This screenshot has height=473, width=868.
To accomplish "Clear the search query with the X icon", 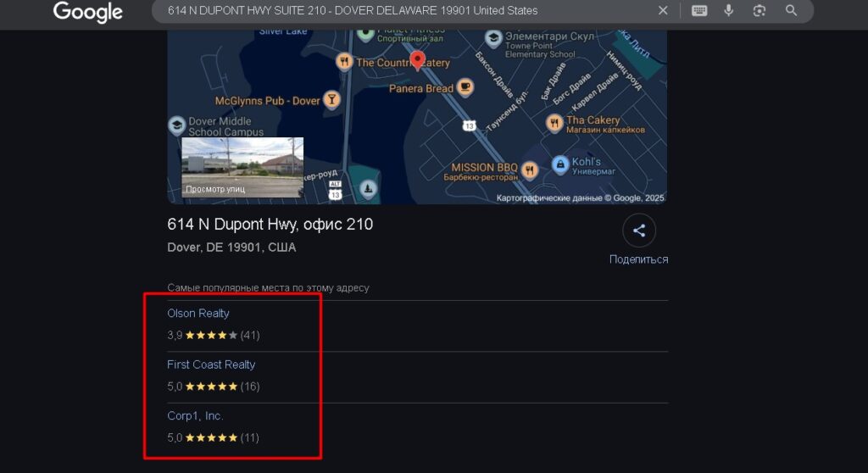I will pos(663,11).
